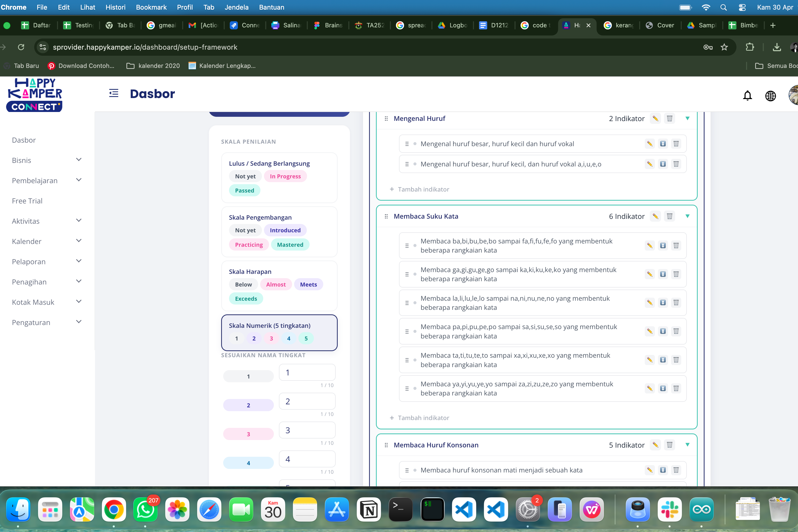The width and height of the screenshot is (798, 532).
Task: Select the 'Skala Pengembangan' scale card
Action: tap(279, 232)
